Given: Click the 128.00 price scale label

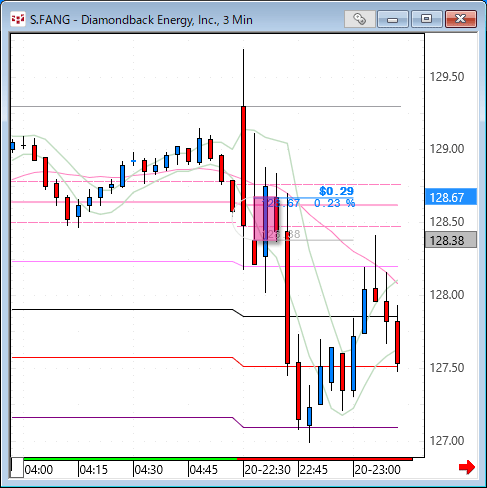Looking at the screenshot, I should (447, 295).
